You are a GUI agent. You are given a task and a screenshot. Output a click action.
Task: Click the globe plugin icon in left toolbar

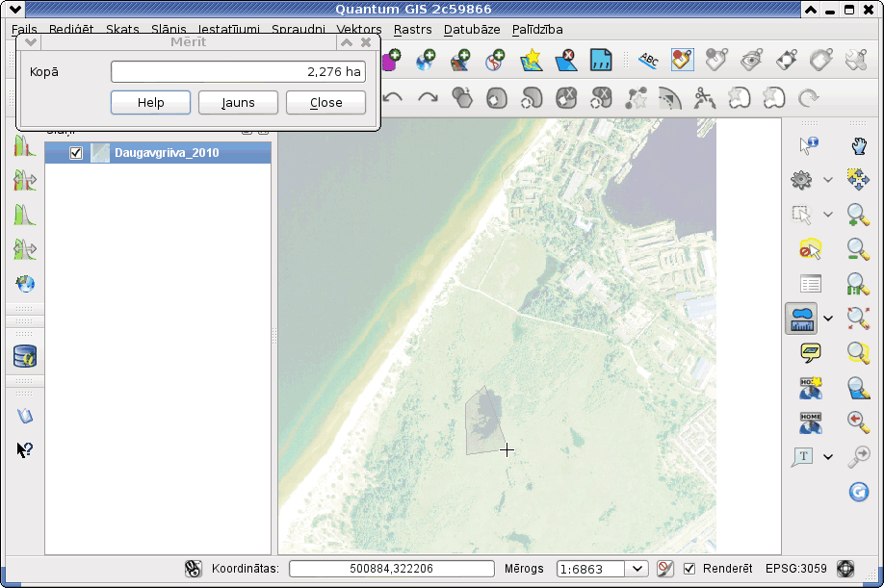(x=25, y=283)
